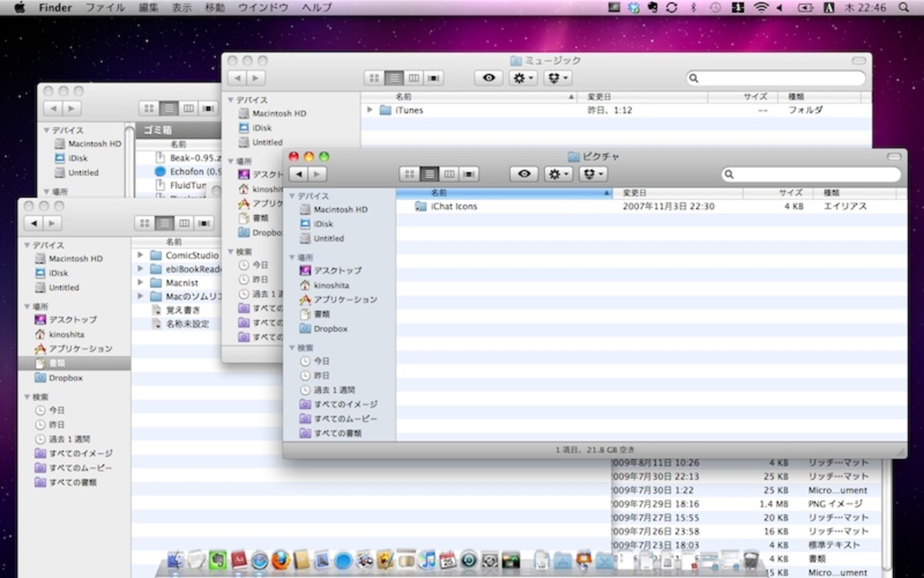
Task: Collapse デバイス section in ピクチャ sidebar
Action: (x=292, y=197)
